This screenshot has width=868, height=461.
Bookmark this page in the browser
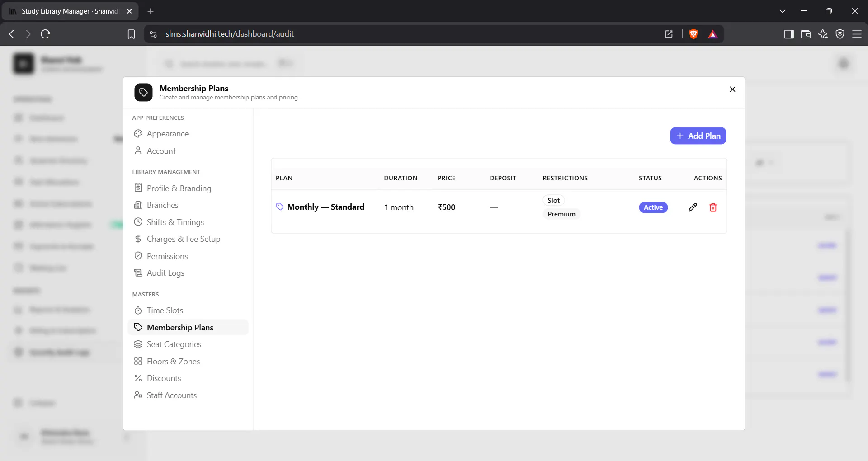pos(131,34)
